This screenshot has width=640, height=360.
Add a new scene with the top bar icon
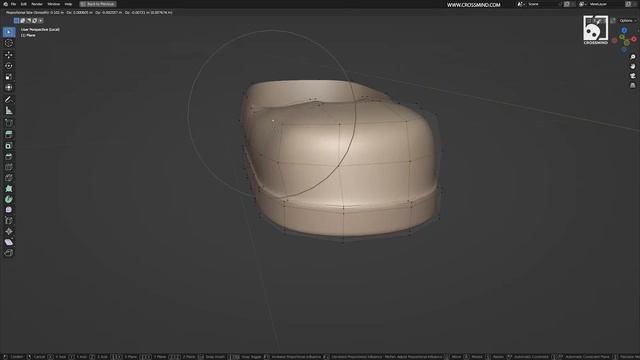[x=567, y=4]
